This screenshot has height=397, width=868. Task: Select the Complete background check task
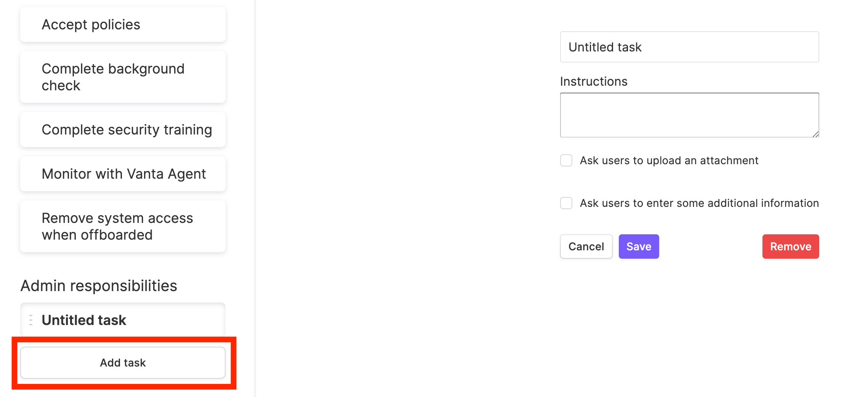pos(123,77)
